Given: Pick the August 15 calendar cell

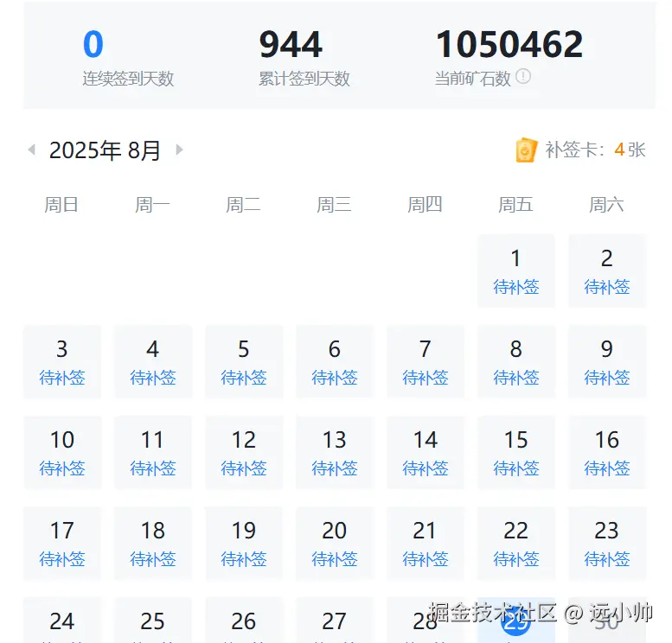Looking at the screenshot, I should (x=515, y=452).
